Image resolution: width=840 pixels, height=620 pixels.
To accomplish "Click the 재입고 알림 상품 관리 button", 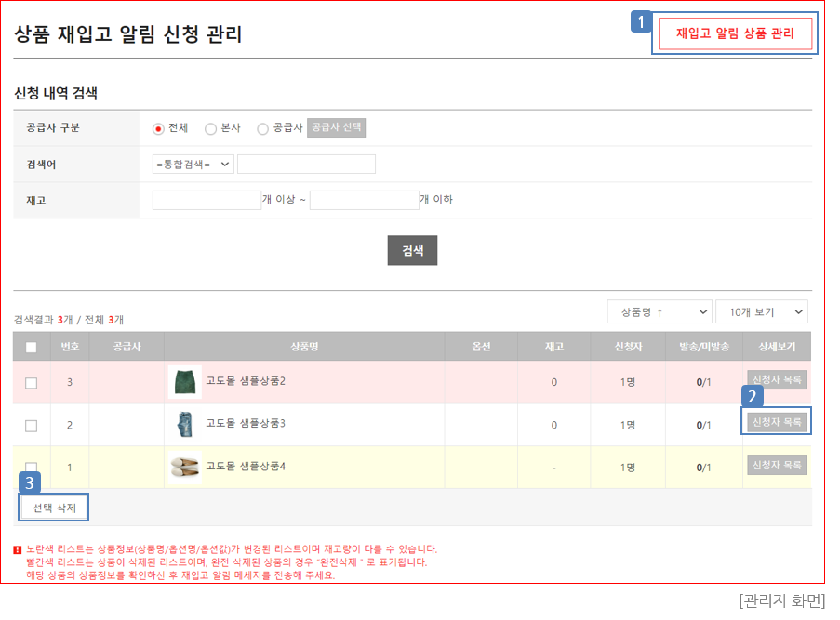I will coord(735,33).
